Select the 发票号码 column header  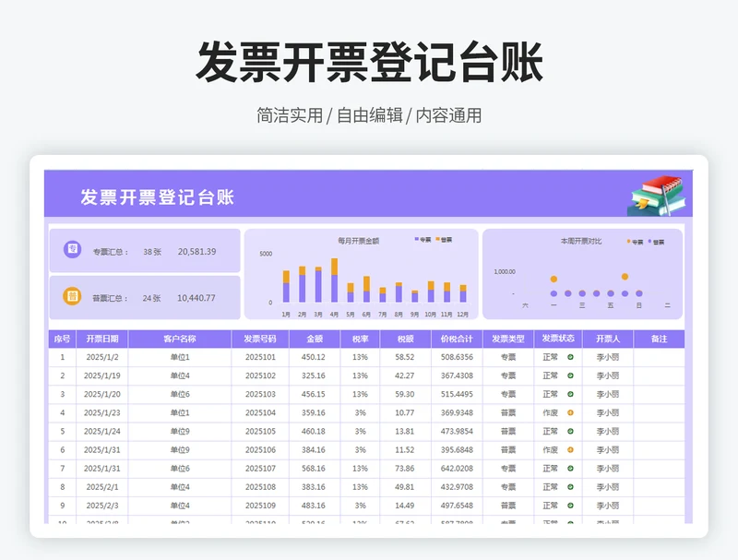[x=260, y=339]
